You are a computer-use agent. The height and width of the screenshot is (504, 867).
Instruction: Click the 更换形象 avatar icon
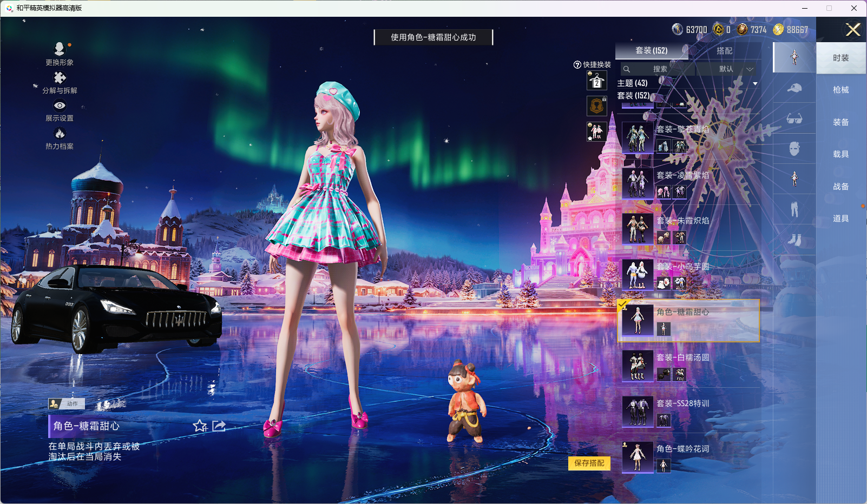(x=60, y=49)
